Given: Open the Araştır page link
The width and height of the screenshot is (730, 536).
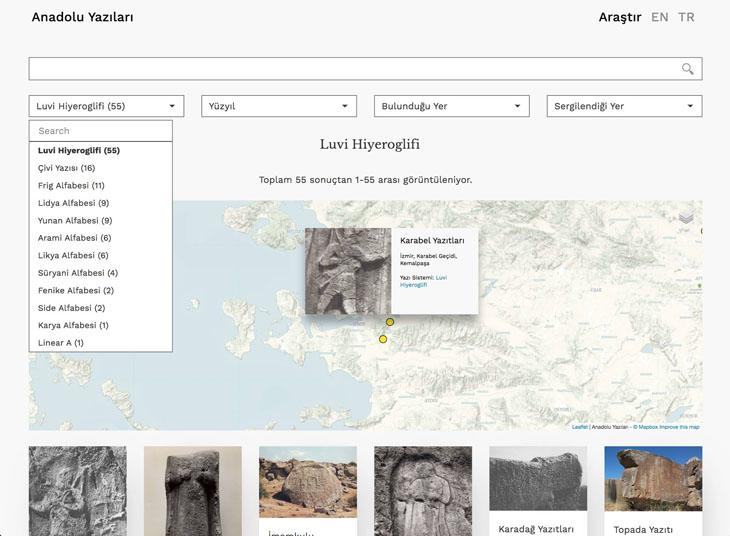Looking at the screenshot, I should [x=620, y=17].
